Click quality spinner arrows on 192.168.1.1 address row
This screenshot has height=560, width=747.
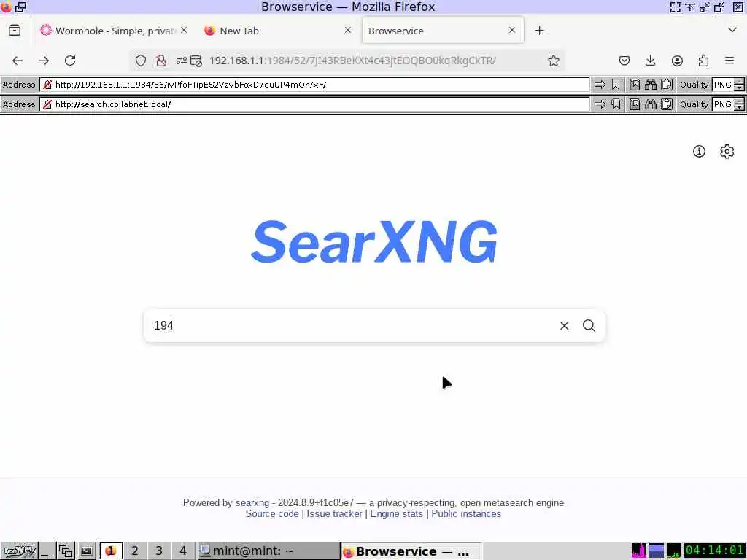tap(739, 85)
